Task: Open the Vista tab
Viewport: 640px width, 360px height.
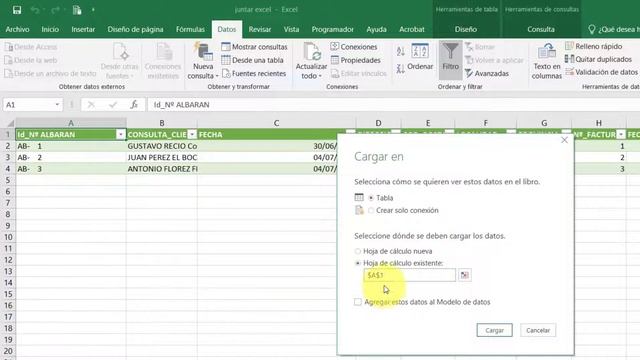Action: point(291,29)
